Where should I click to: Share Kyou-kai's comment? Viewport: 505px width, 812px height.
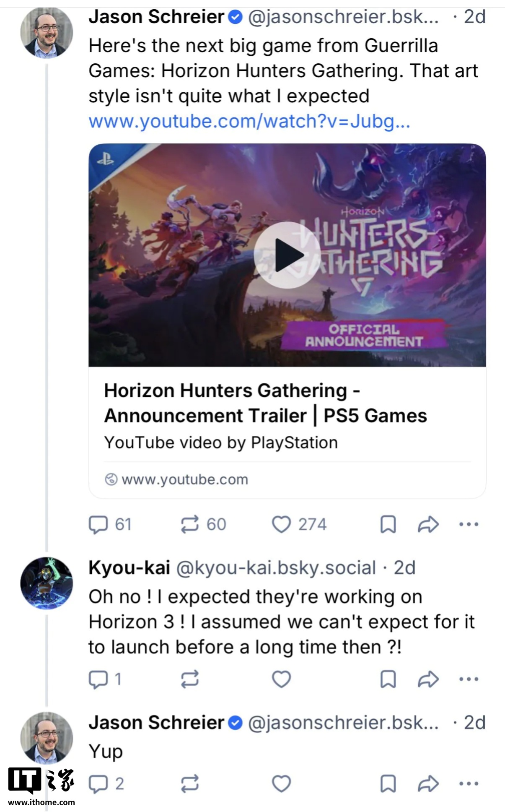[x=428, y=679]
